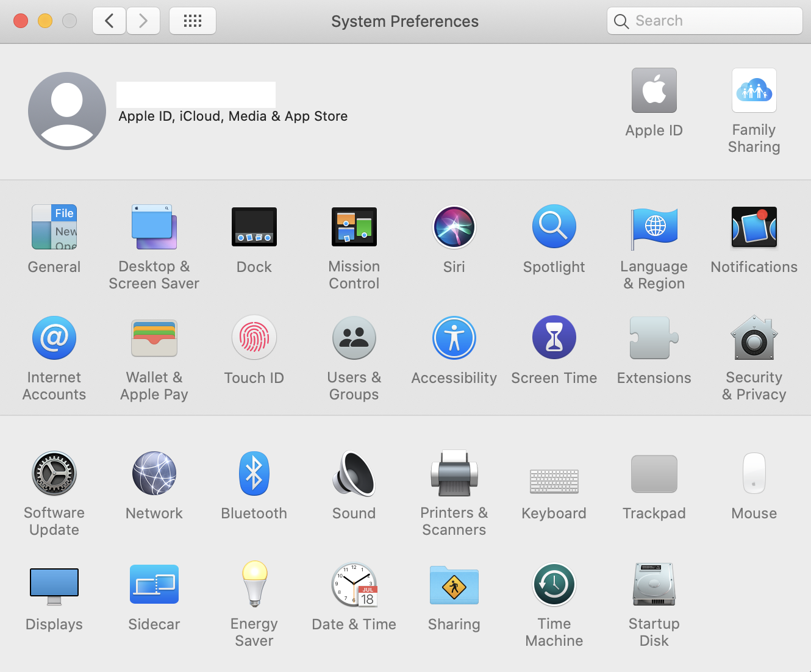811x672 pixels.
Task: Open the Sidecar preferences
Action: pyautogui.click(x=154, y=584)
